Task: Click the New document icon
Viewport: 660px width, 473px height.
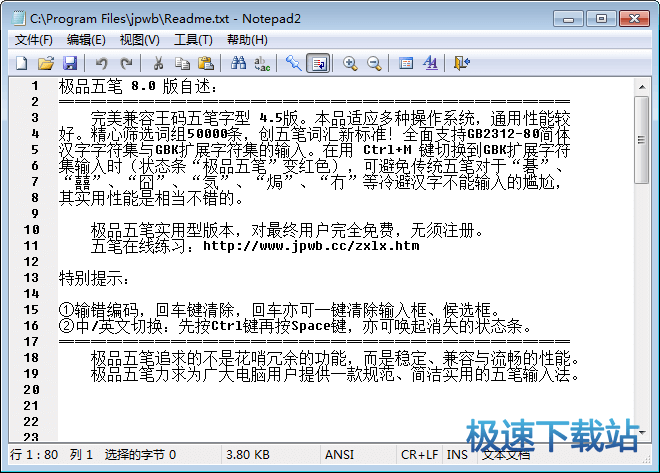Action: pyautogui.click(x=22, y=63)
